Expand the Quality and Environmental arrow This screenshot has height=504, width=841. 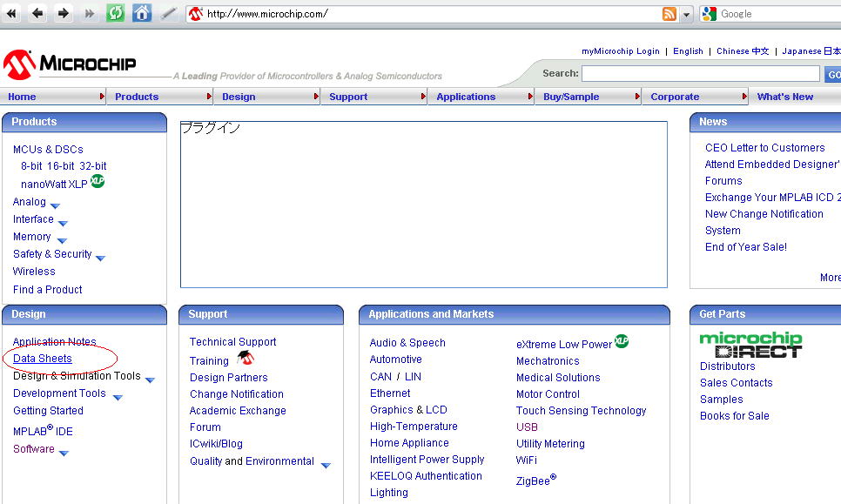pyautogui.click(x=326, y=466)
